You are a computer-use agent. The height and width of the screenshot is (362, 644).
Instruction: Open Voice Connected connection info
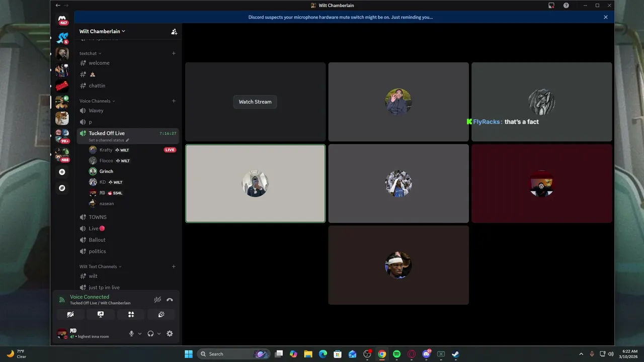(x=90, y=297)
